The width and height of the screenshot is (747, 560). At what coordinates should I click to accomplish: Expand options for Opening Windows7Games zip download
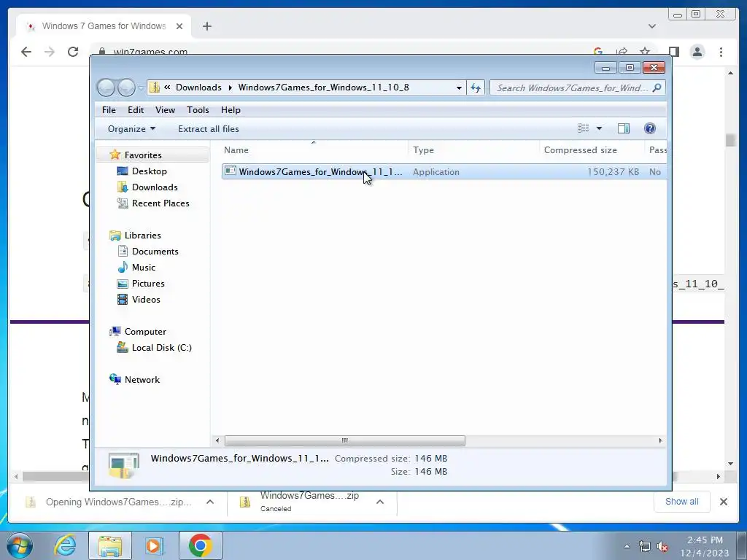[x=209, y=502]
